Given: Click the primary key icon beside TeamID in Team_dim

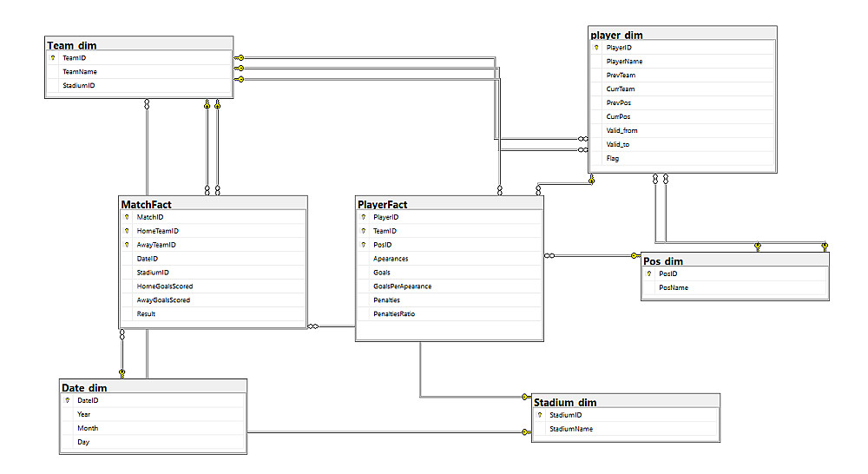Looking at the screenshot, I should [53, 57].
